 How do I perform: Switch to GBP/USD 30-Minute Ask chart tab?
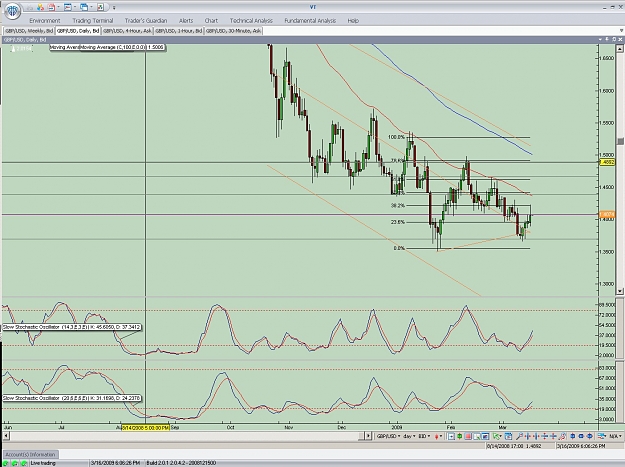pos(234,31)
